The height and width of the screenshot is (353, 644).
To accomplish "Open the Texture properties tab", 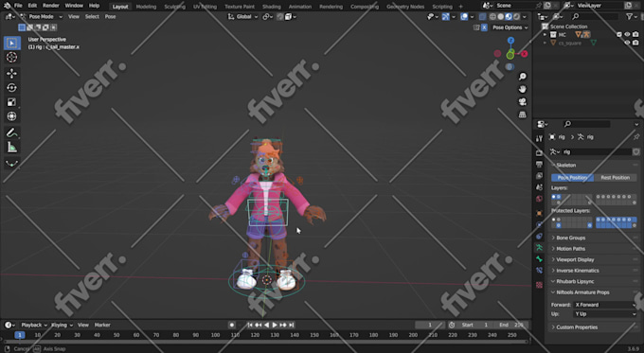I will pos(539,285).
